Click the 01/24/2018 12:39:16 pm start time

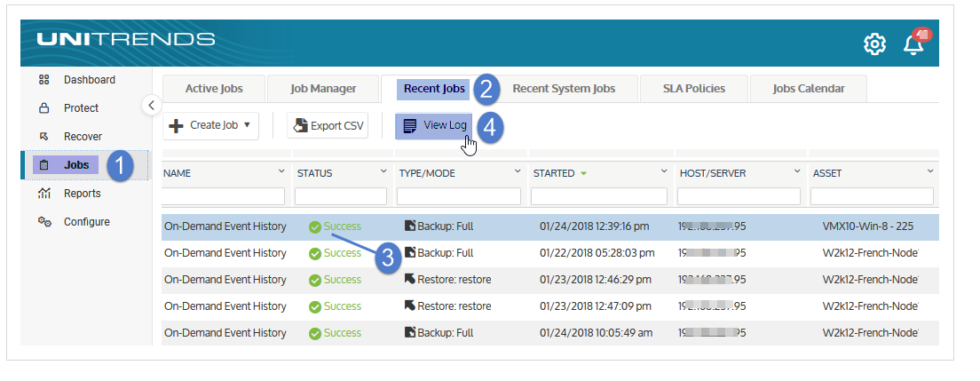pos(595,226)
